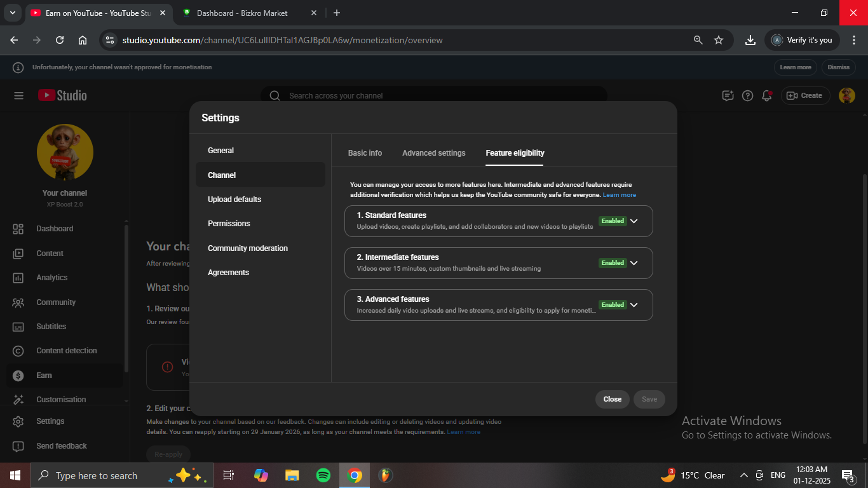Switch to the Basic info tab
The height and width of the screenshot is (488, 868).
[x=365, y=153]
